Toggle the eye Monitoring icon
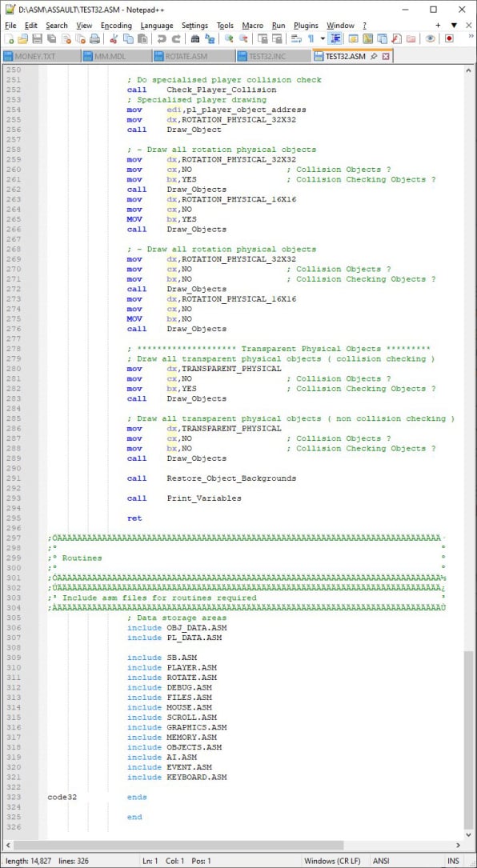The width and height of the screenshot is (477, 868). coord(430,38)
